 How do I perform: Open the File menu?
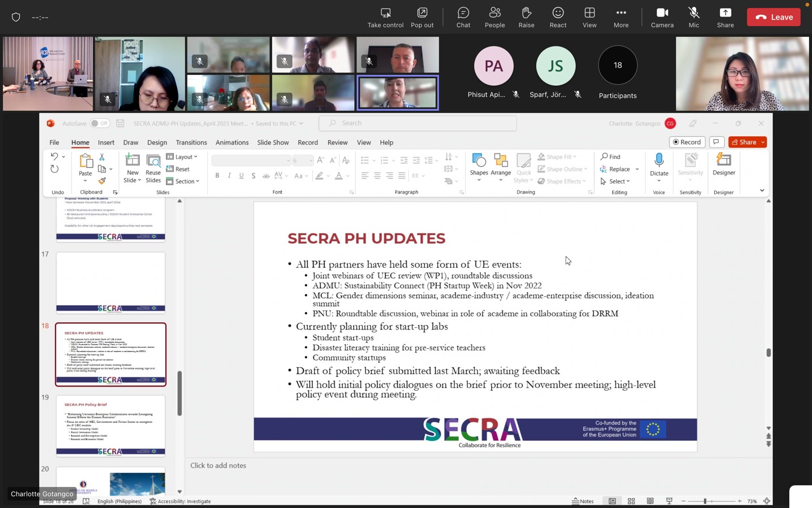tap(54, 143)
